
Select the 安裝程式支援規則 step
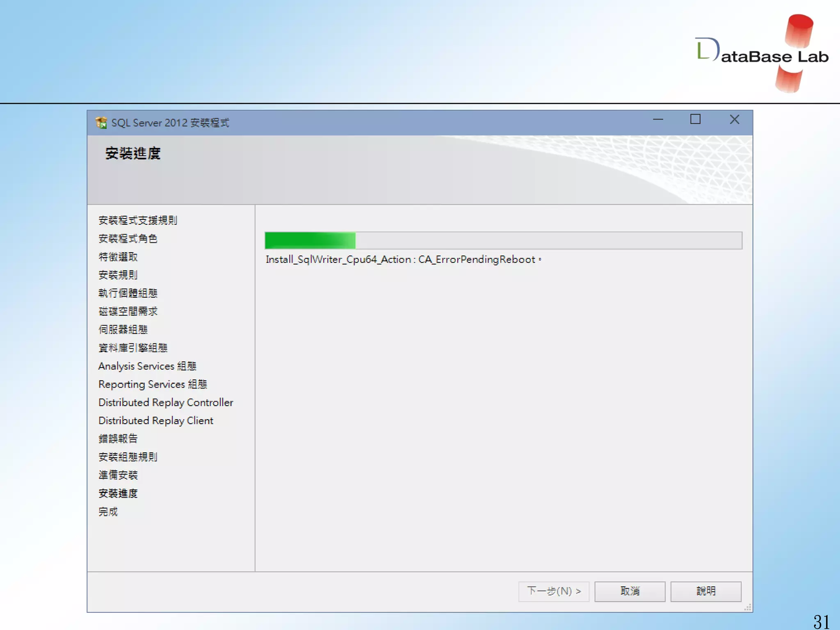(x=138, y=220)
